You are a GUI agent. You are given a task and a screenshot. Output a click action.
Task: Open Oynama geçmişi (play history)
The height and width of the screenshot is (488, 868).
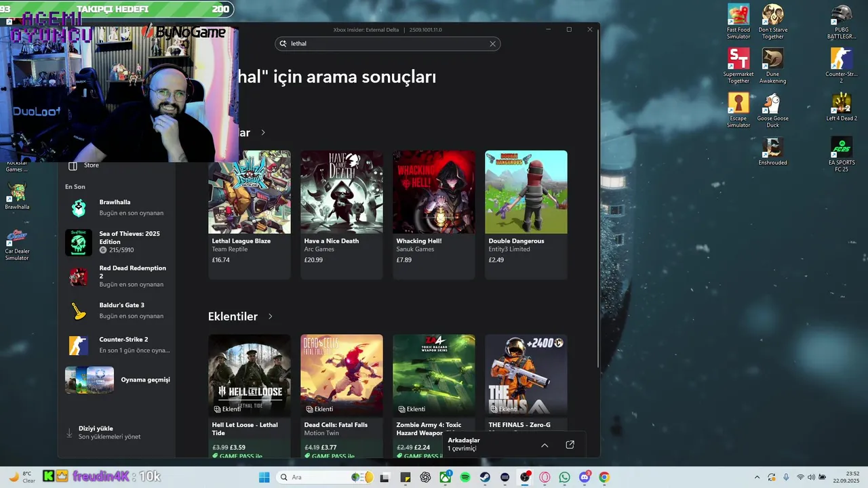pos(117,380)
